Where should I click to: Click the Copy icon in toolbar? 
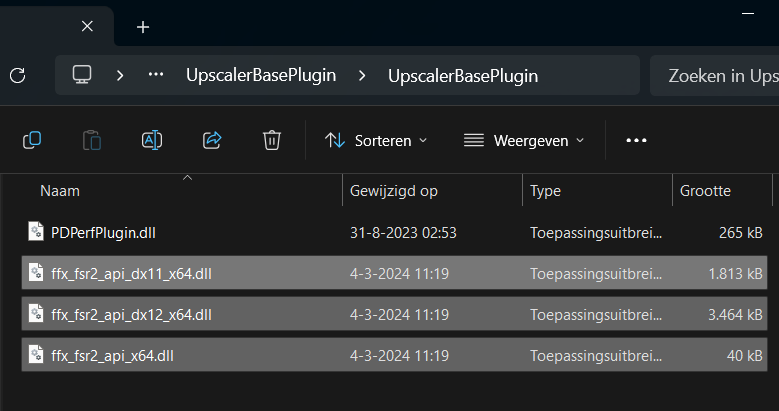[32, 140]
